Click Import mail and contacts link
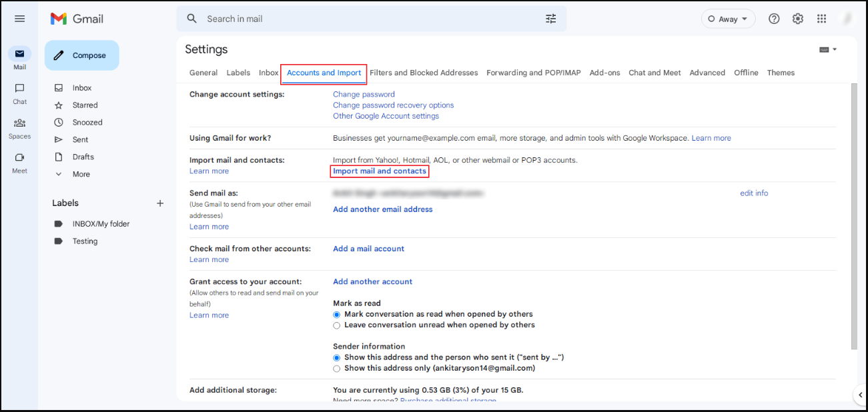The height and width of the screenshot is (412, 868). [x=380, y=171]
